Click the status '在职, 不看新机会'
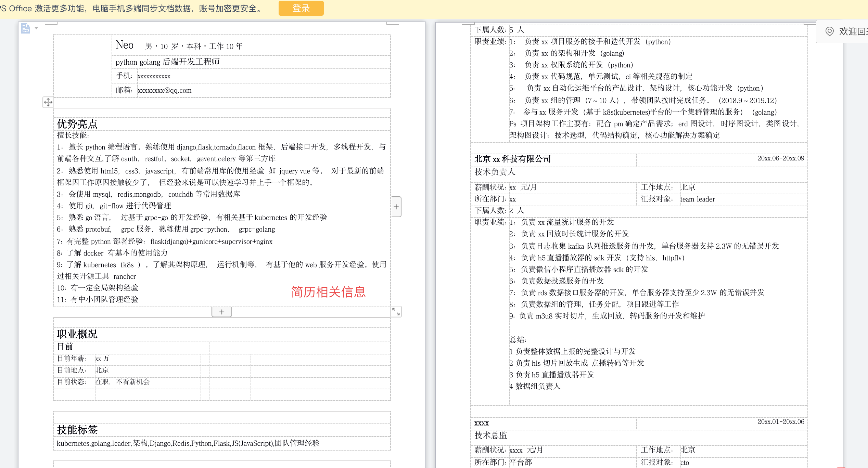This screenshot has width=868, height=468. 123,382
